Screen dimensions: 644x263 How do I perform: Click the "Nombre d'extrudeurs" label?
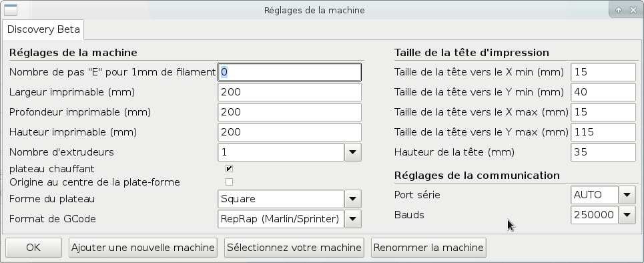click(61, 152)
